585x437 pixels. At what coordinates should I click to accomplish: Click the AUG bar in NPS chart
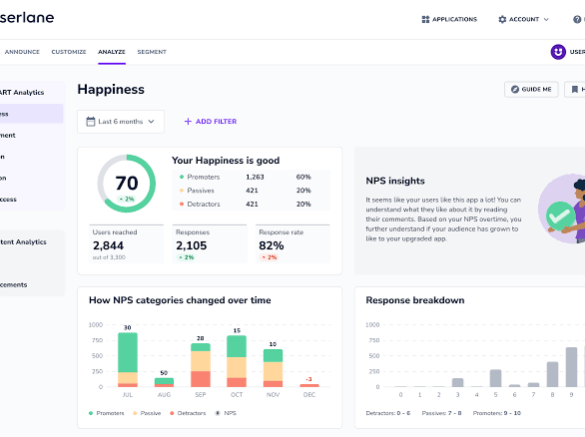click(164, 383)
